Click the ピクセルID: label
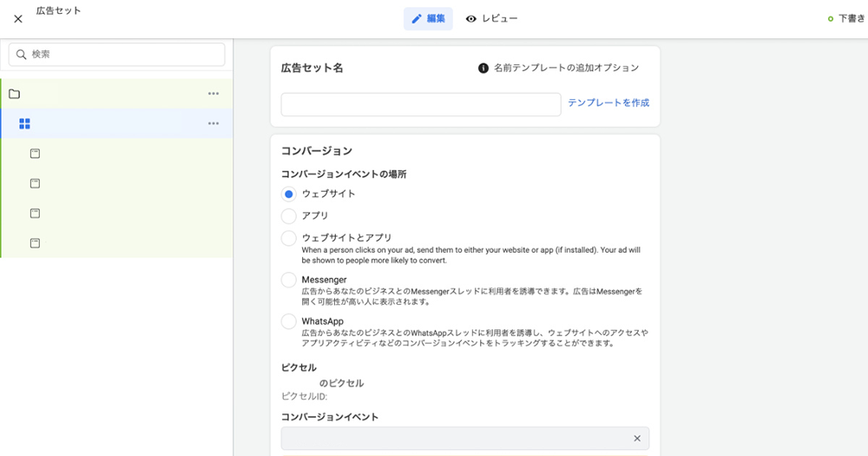The height and width of the screenshot is (456, 868). point(305,397)
